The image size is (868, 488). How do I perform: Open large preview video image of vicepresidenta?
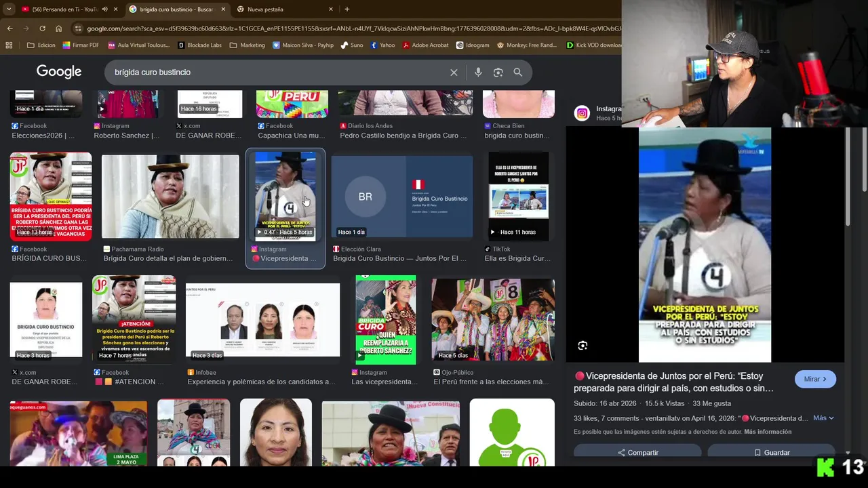coord(705,245)
